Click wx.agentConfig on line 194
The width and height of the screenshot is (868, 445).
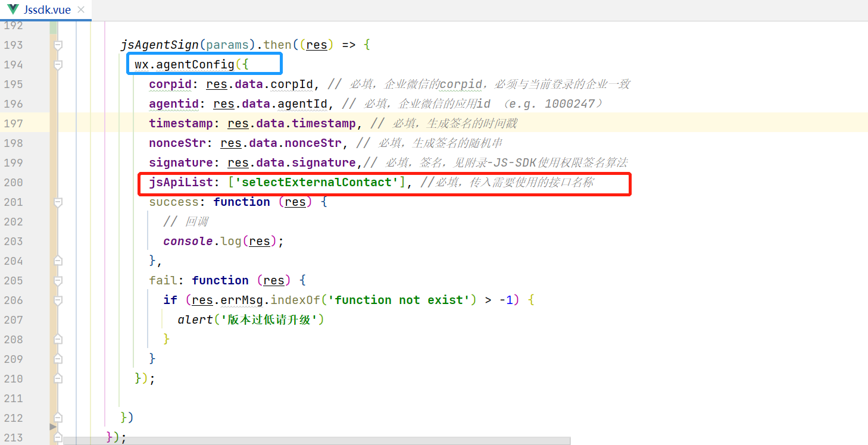tap(185, 64)
